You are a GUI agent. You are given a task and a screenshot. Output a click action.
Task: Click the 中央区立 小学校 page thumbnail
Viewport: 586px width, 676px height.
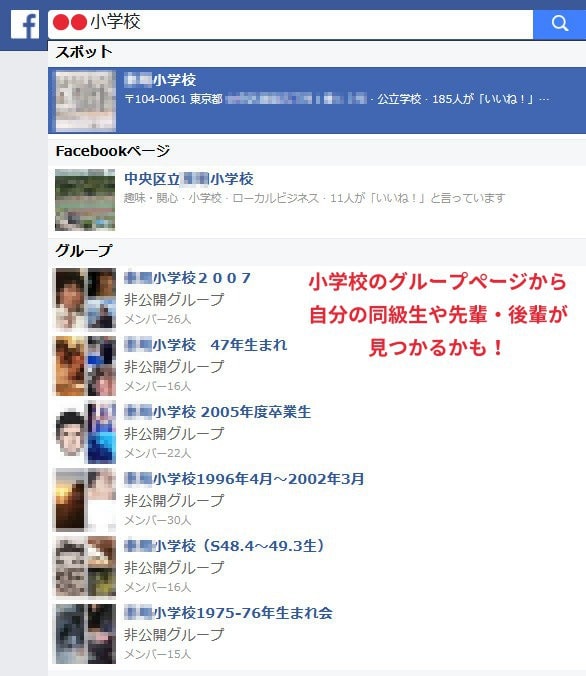85,200
